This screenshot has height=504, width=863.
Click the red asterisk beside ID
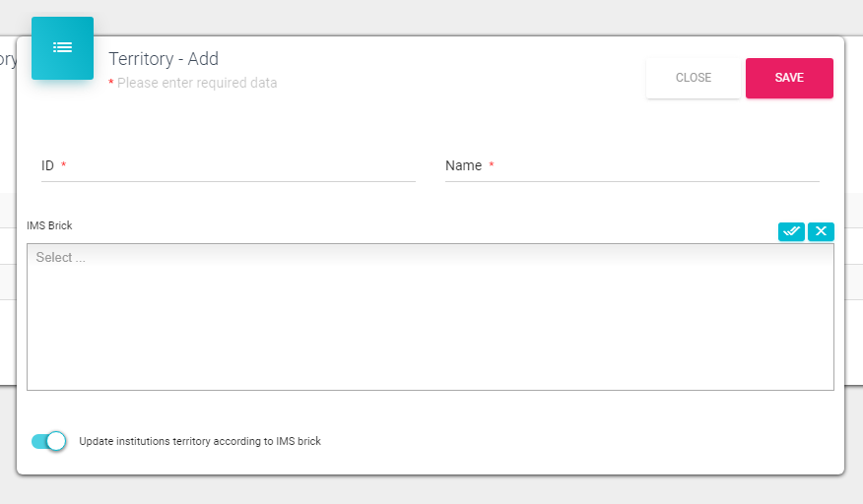click(x=64, y=165)
